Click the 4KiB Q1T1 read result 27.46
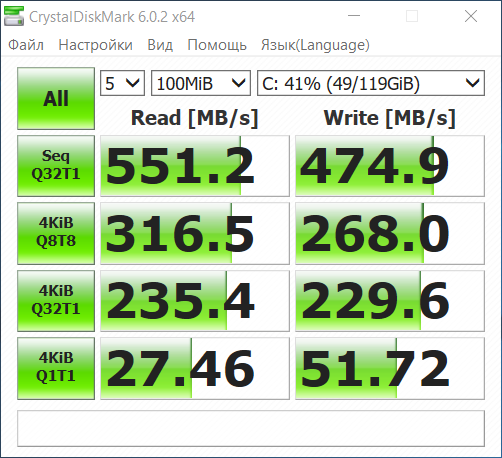 pyautogui.click(x=195, y=368)
